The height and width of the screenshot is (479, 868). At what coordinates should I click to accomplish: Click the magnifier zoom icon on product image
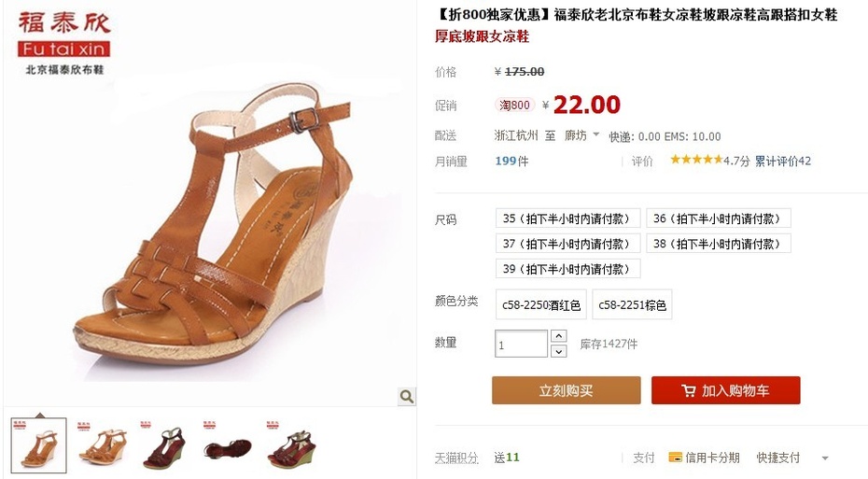[407, 397]
